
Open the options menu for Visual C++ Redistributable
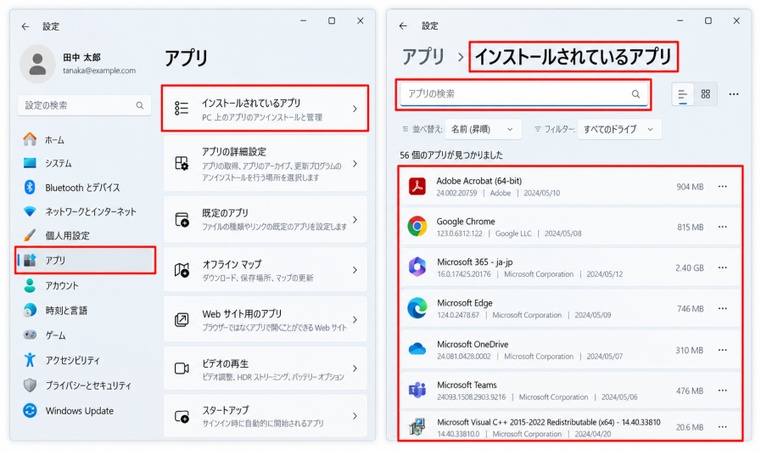pyautogui.click(x=723, y=427)
